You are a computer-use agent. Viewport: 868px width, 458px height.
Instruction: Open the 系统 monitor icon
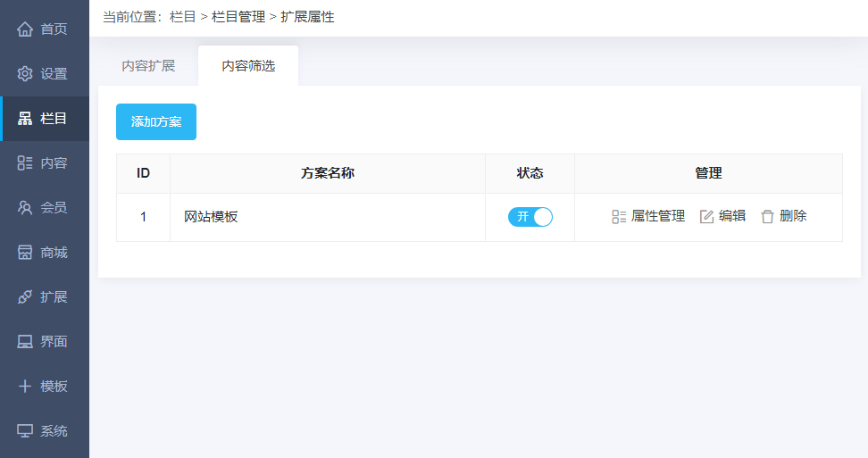25,431
